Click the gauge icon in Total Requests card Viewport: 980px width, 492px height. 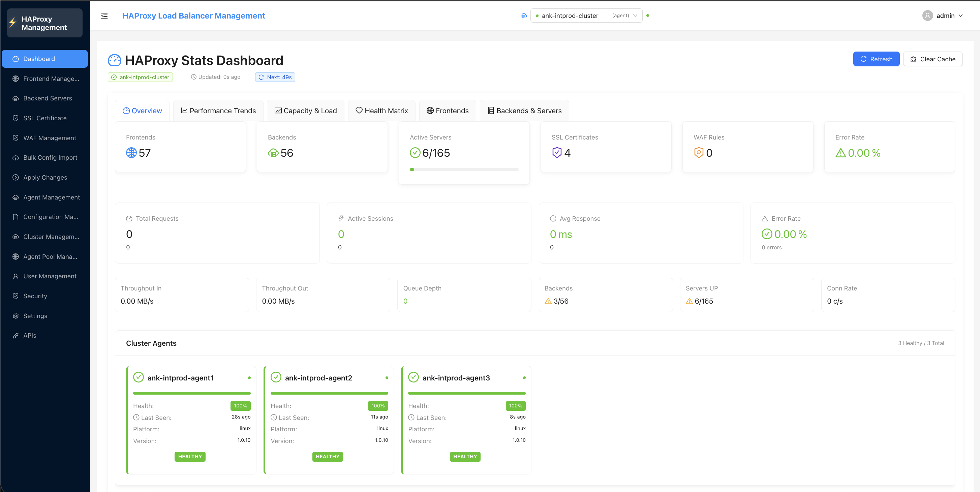129,218
